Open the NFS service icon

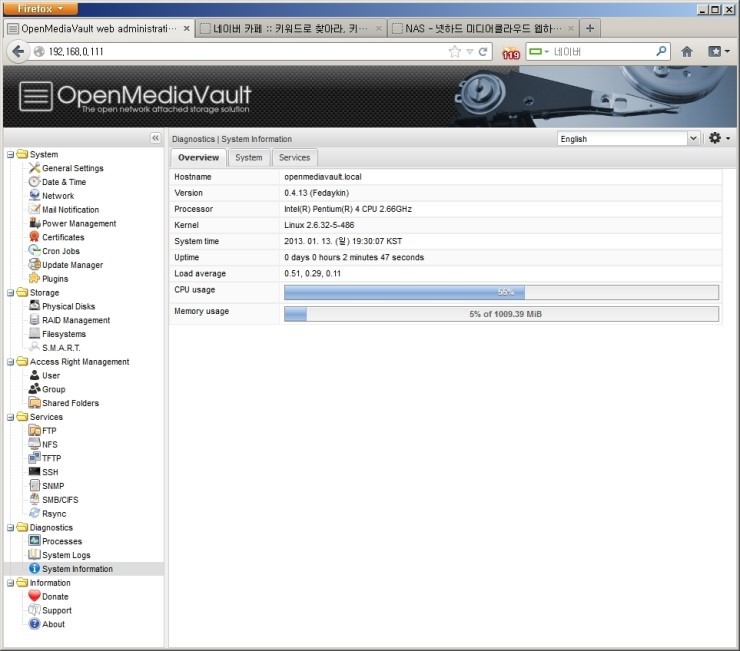coord(34,444)
